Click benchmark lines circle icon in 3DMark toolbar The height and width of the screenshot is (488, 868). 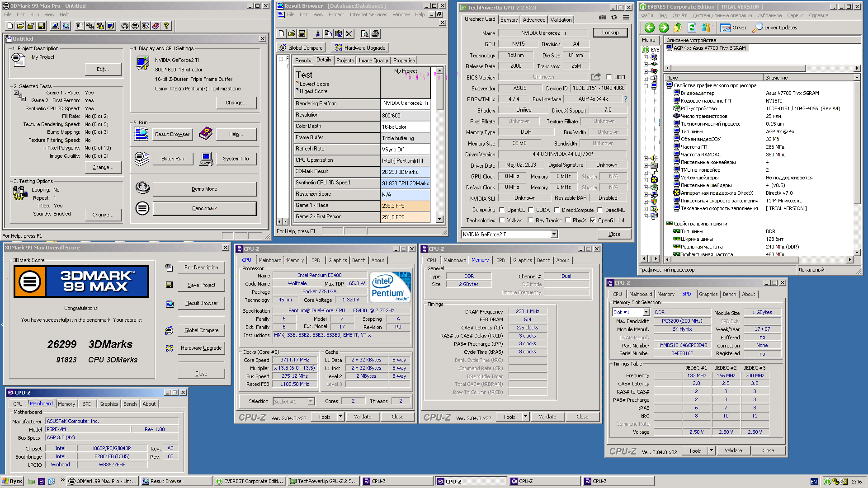(x=135, y=26)
